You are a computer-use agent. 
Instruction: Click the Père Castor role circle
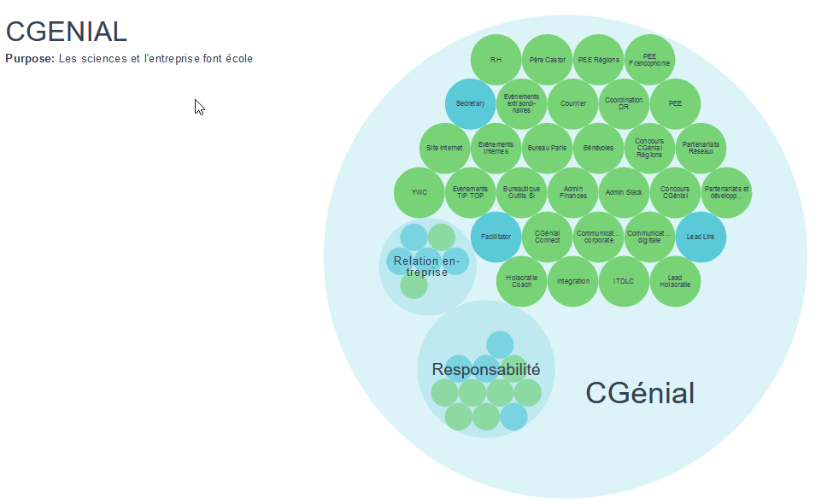tap(547, 60)
